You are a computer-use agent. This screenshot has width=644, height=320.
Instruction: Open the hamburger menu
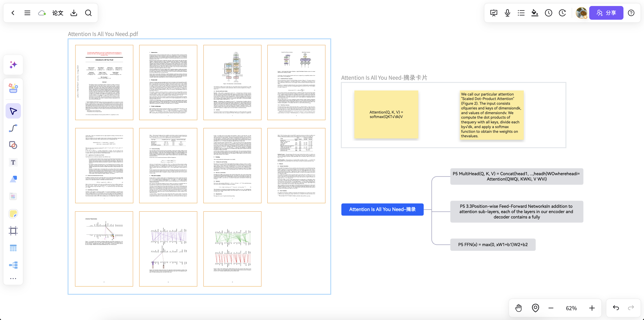(x=27, y=13)
